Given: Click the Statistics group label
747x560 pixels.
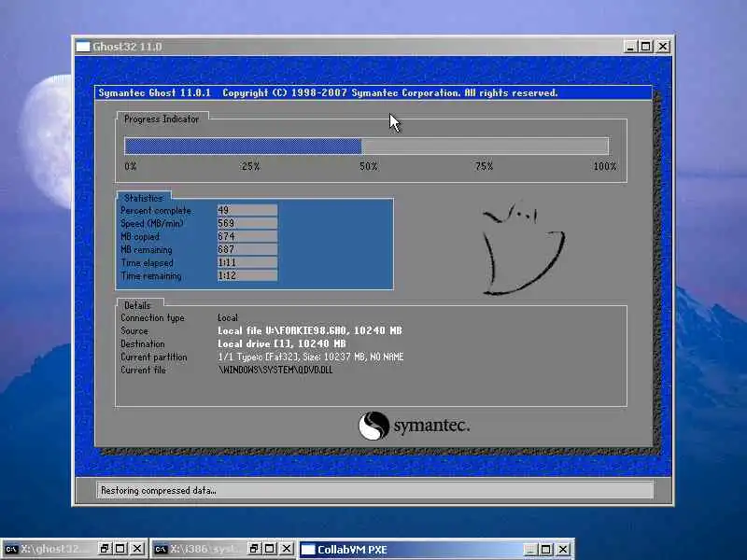Looking at the screenshot, I should [144, 198].
